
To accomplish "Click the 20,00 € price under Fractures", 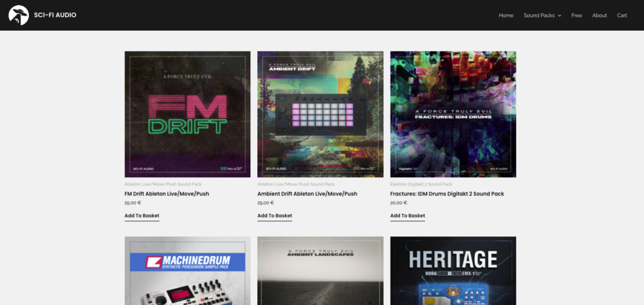I will click(398, 202).
